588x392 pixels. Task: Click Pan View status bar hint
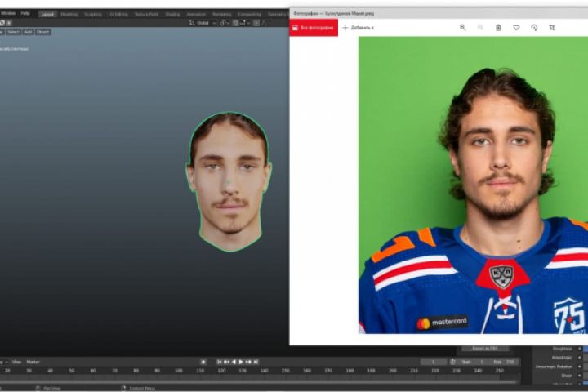[x=48, y=388]
